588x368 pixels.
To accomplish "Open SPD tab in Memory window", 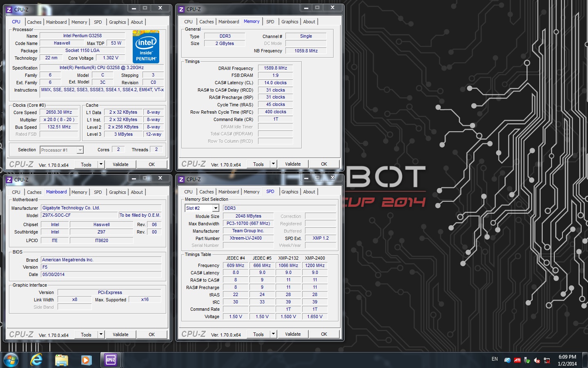I will 270,22.
